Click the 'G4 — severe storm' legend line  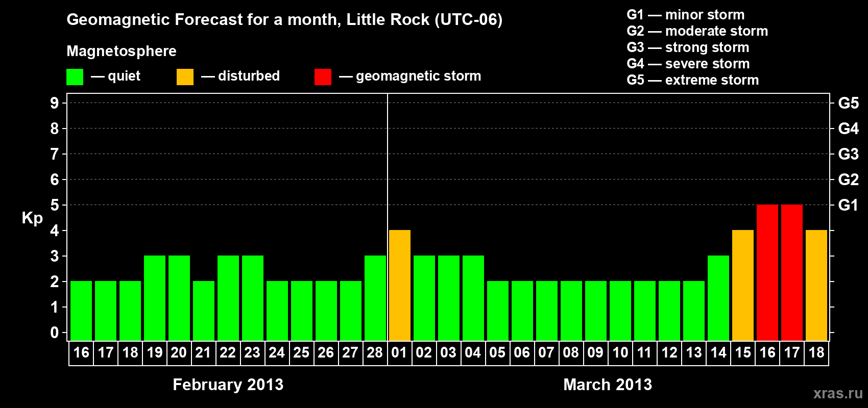point(688,64)
